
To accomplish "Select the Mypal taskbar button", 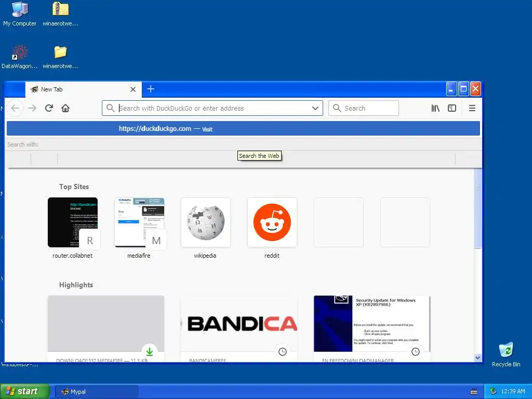I will coord(96,392).
